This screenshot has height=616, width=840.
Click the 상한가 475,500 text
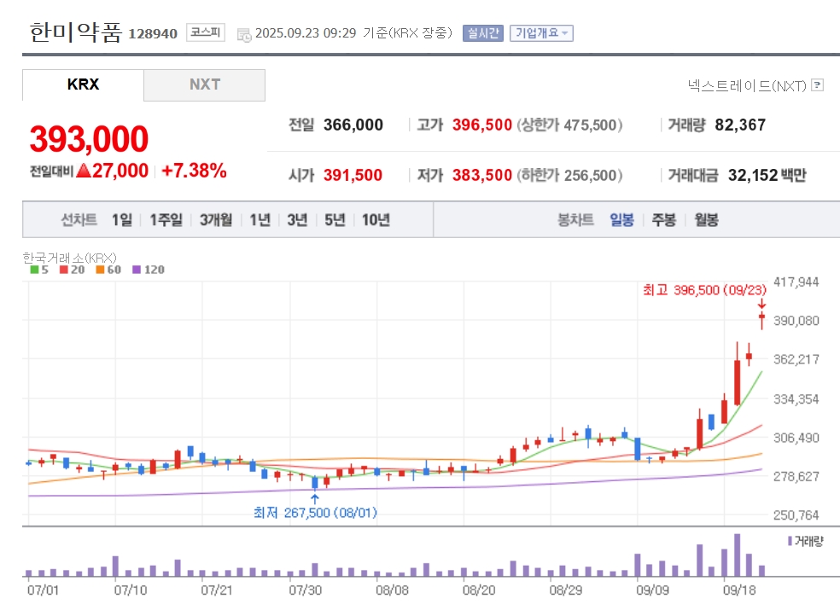click(x=569, y=125)
